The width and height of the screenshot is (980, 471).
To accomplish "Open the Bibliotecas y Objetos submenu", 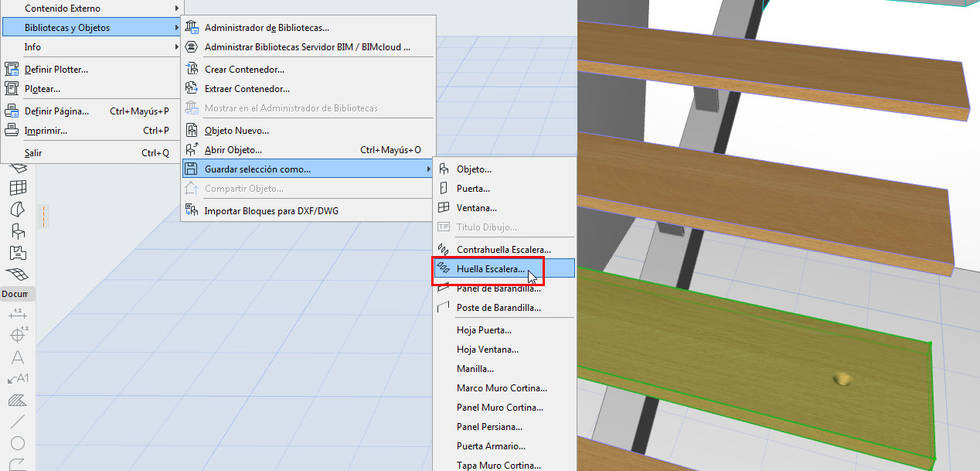I will 92,28.
